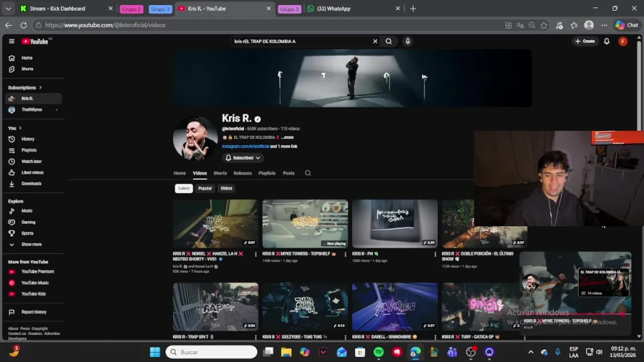Click the YouTube logo
The width and height of the screenshot is (644, 362).
pyautogui.click(x=35, y=41)
